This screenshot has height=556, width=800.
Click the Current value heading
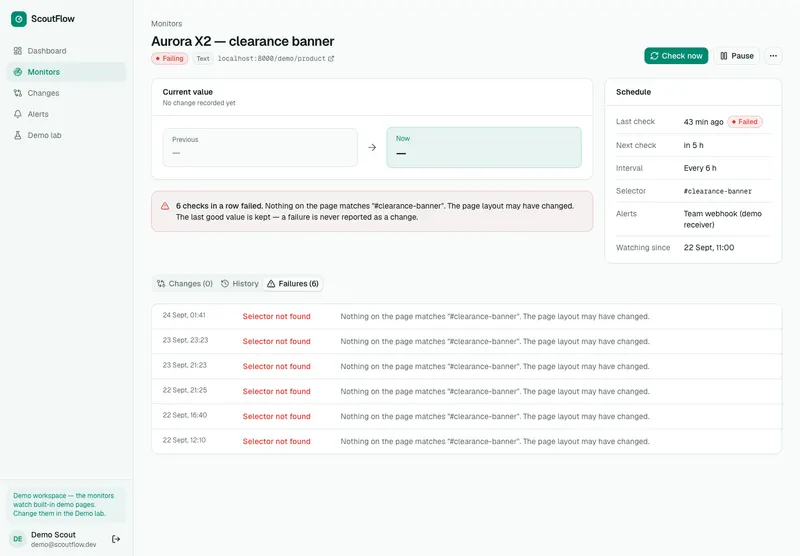point(188,92)
